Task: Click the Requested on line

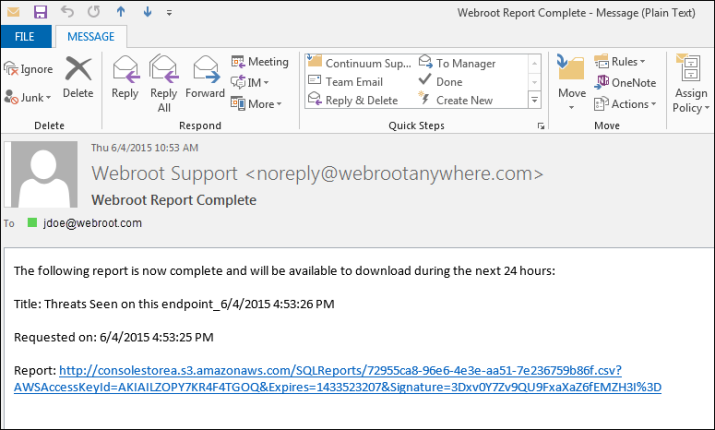Action: 114,337
